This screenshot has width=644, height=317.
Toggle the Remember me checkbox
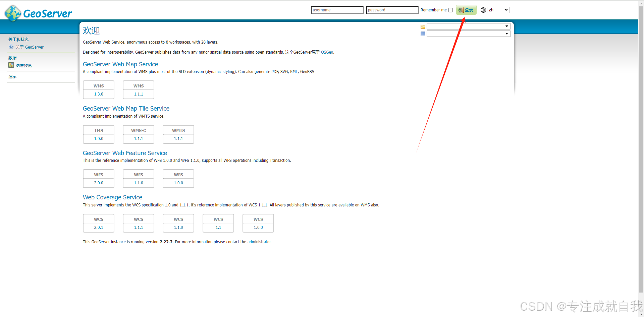pos(451,10)
